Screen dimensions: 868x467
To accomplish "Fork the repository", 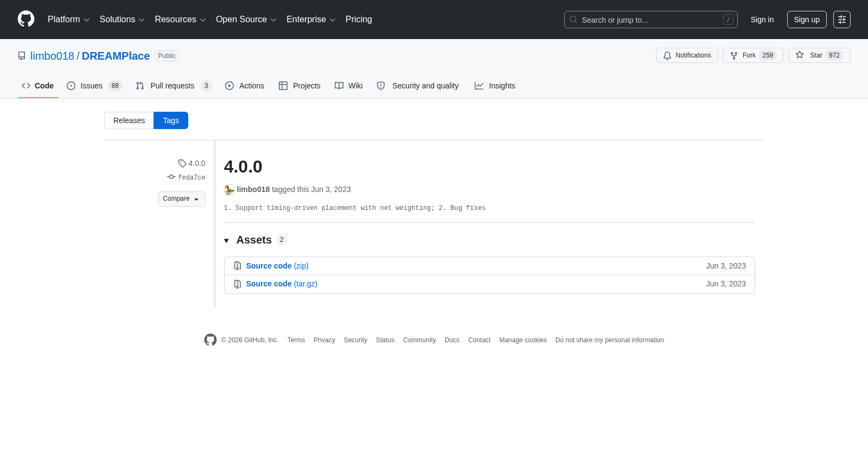I will pos(753,55).
